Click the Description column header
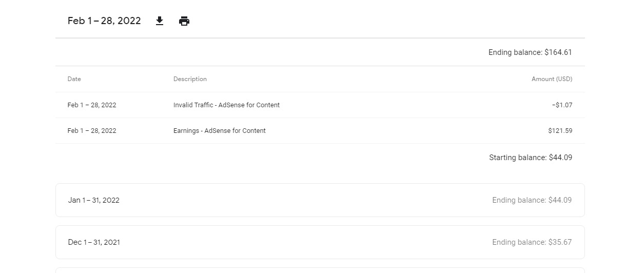644x273 pixels. [190, 79]
